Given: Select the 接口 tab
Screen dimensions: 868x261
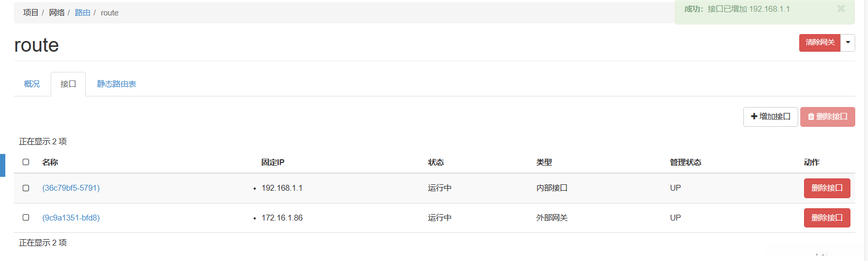Looking at the screenshot, I should (68, 84).
